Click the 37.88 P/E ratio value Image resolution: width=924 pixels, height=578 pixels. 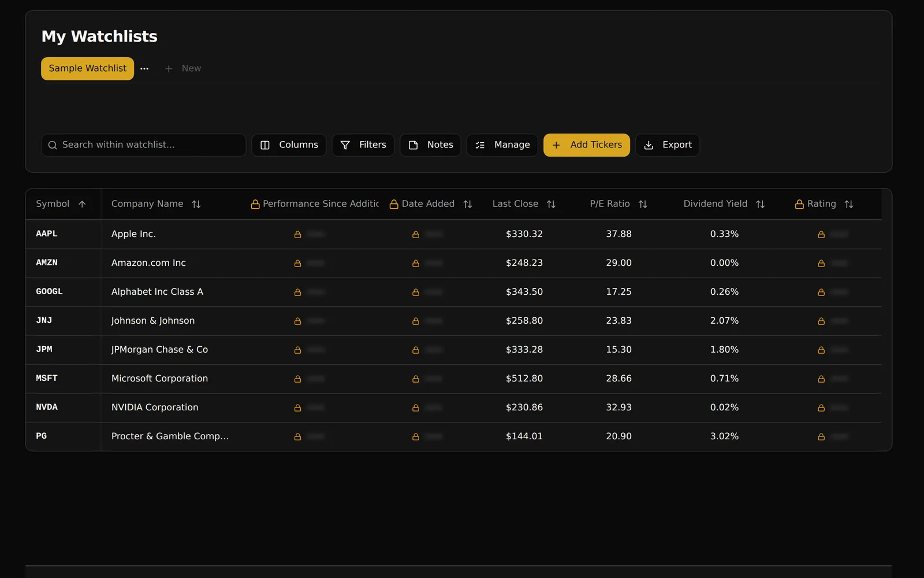tap(619, 234)
